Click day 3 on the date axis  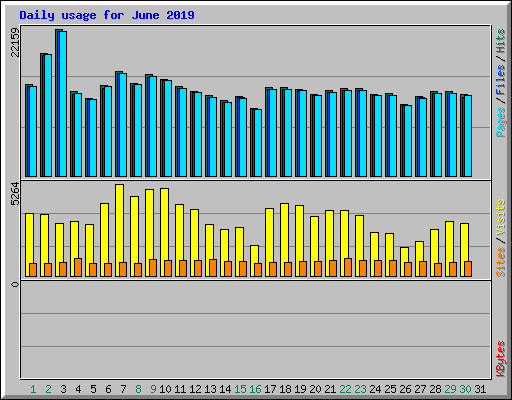pos(63,389)
